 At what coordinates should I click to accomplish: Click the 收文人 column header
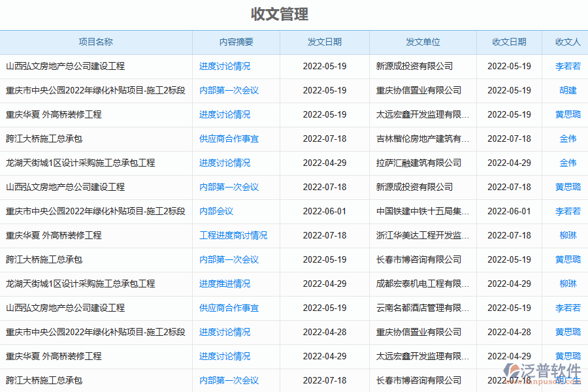(567, 42)
